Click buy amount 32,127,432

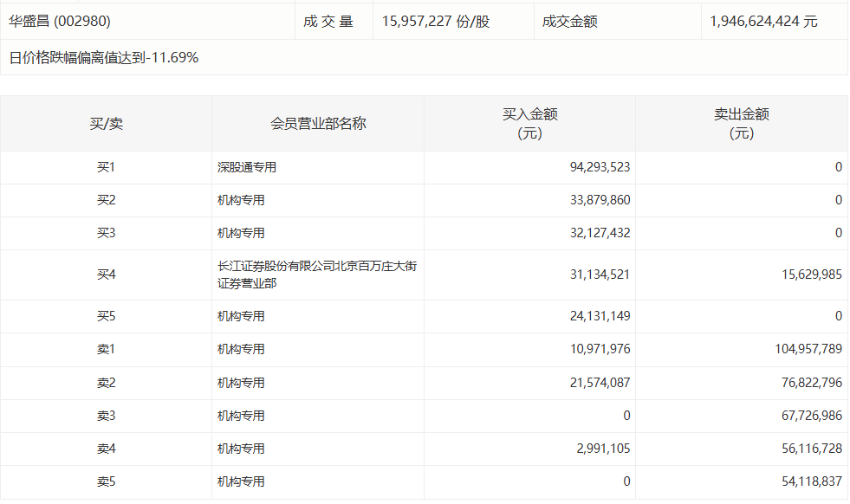(x=600, y=233)
